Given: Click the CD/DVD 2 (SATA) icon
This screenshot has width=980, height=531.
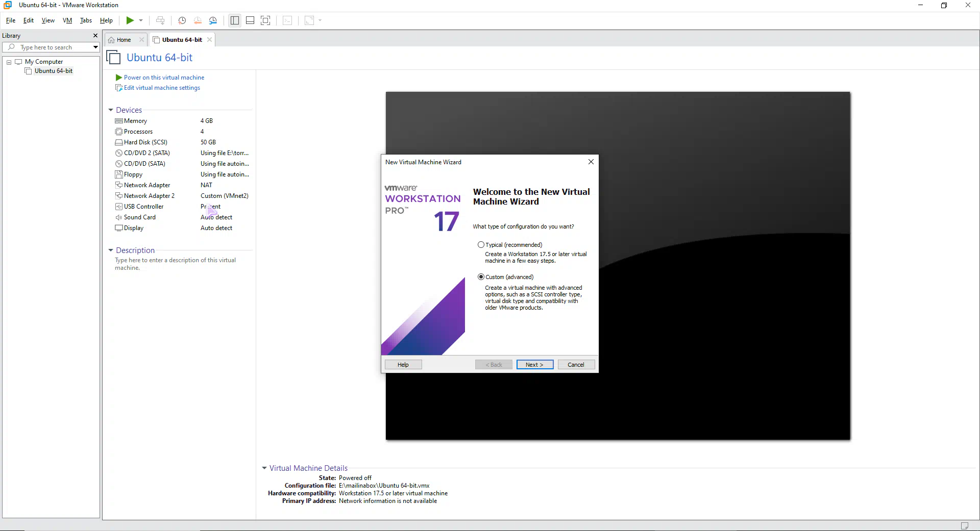Looking at the screenshot, I should (x=119, y=153).
